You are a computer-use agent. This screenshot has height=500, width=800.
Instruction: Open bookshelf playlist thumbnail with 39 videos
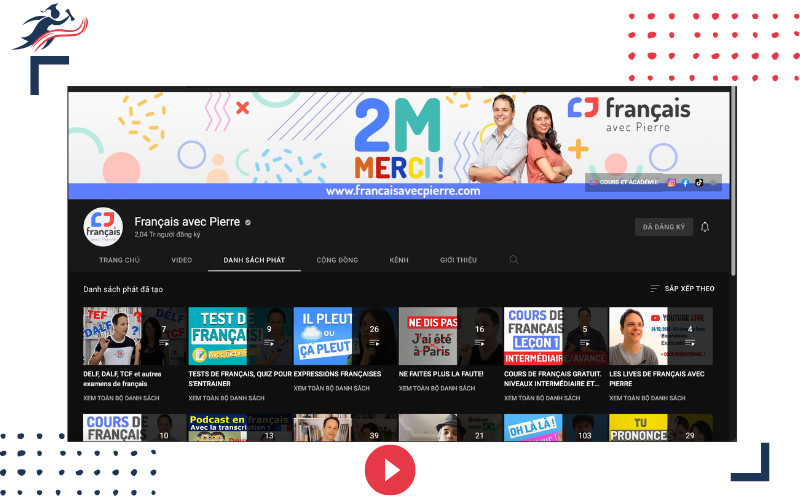tap(345, 428)
